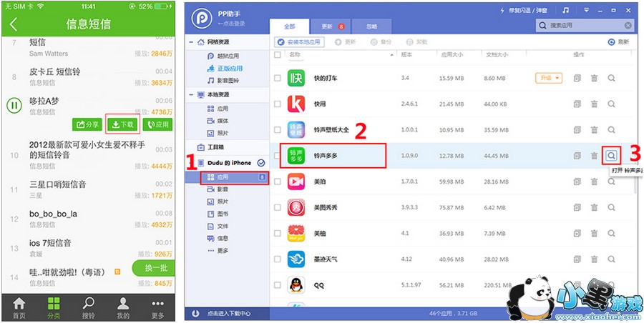Open 正版应用 in the sidebar
The image size is (644, 323).
tap(224, 68)
